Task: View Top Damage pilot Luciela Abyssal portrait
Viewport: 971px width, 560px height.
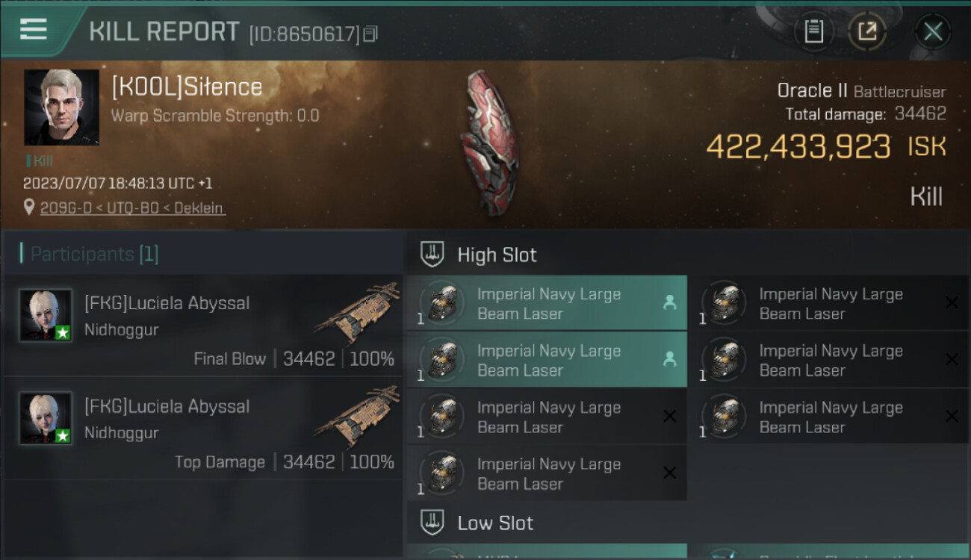Action: click(x=46, y=419)
